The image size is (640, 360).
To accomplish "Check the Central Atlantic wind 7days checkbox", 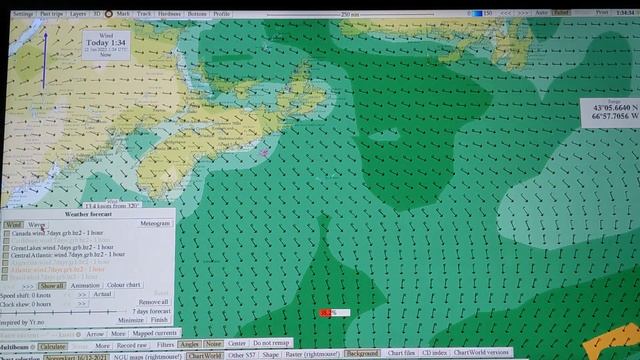I will (6, 256).
